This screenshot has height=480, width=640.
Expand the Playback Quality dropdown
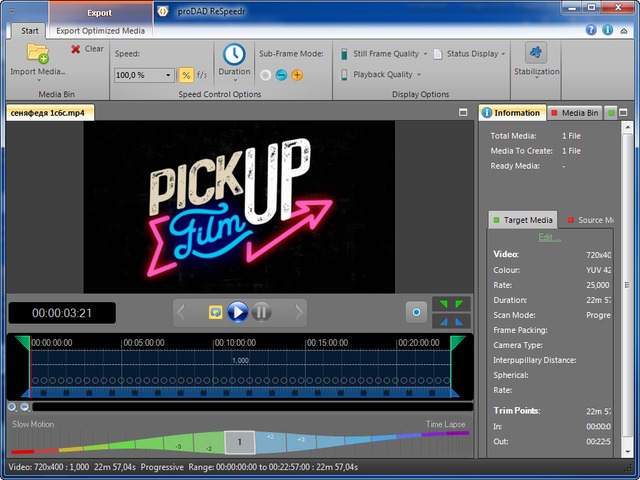tap(419, 75)
